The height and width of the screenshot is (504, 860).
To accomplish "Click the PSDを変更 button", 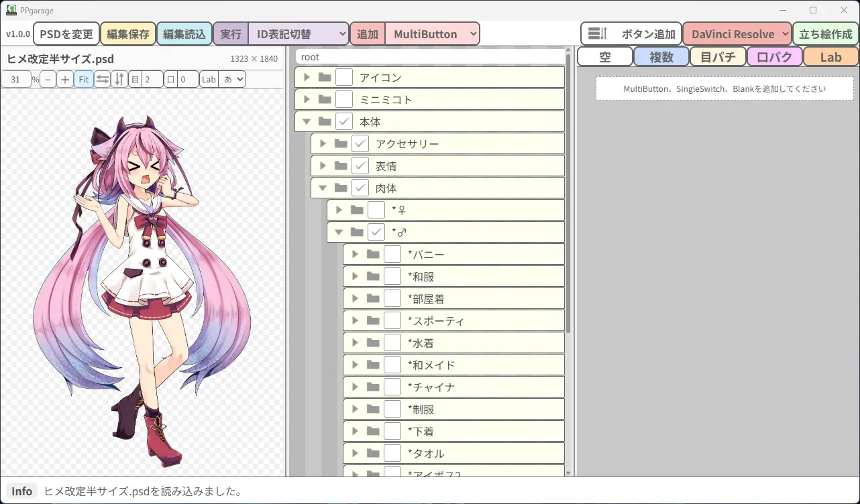I will pyautogui.click(x=66, y=34).
